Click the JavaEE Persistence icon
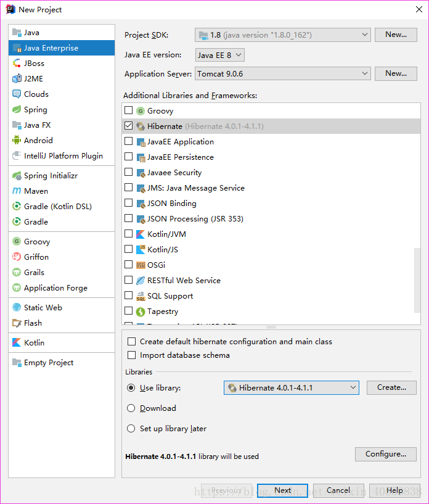Image resolution: width=429 pixels, height=504 pixels. click(x=141, y=157)
